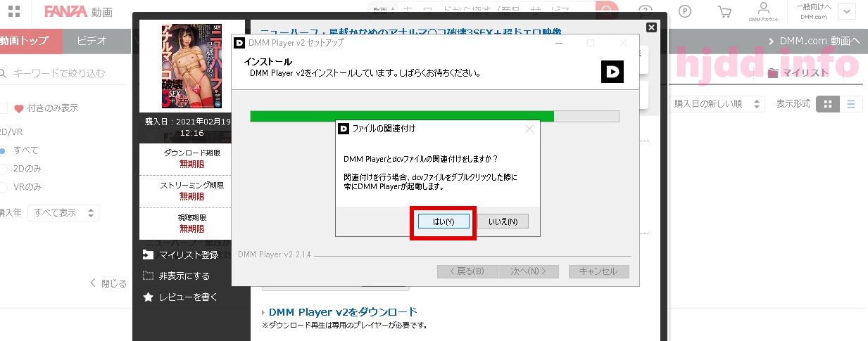Click はい(Y) in the file association dialog
The width and height of the screenshot is (868, 341).
444,221
